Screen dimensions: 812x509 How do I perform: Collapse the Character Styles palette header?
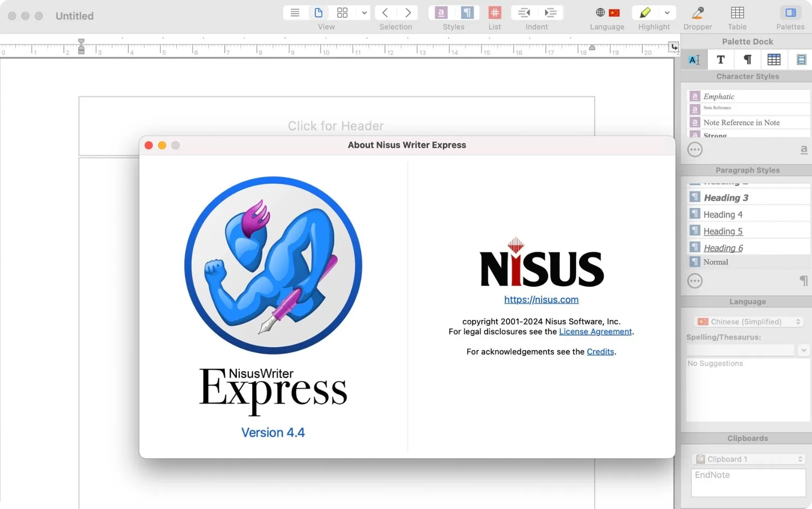click(747, 76)
